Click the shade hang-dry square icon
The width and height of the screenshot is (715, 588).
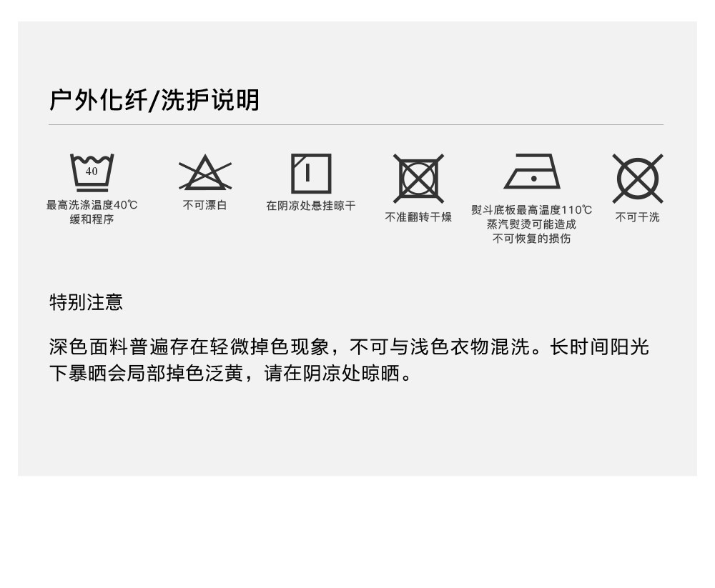[311, 174]
